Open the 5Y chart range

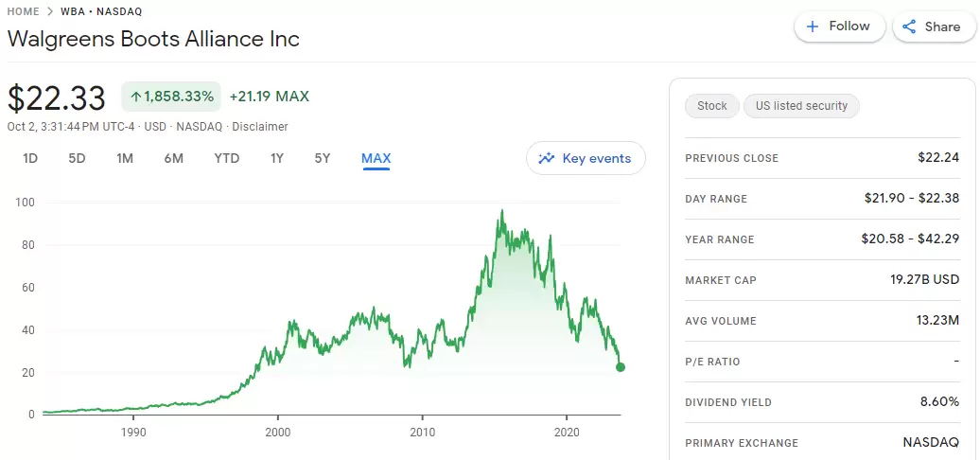click(323, 158)
